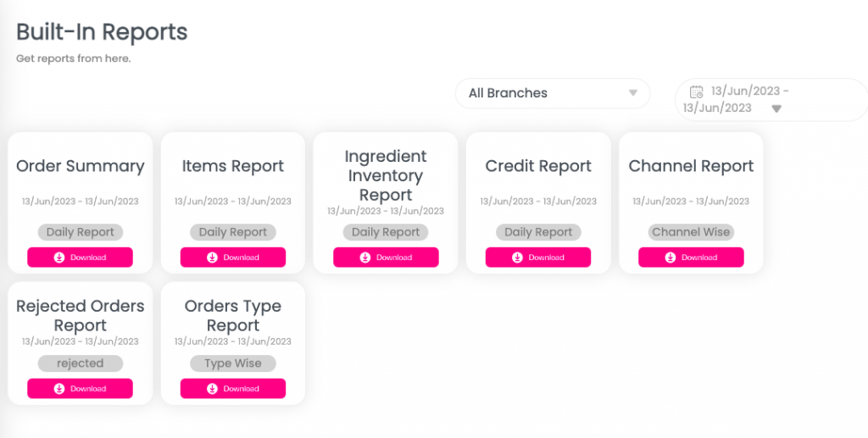Select the Daily Report tag on Order Summary
The height and width of the screenshot is (438, 868).
click(x=81, y=232)
